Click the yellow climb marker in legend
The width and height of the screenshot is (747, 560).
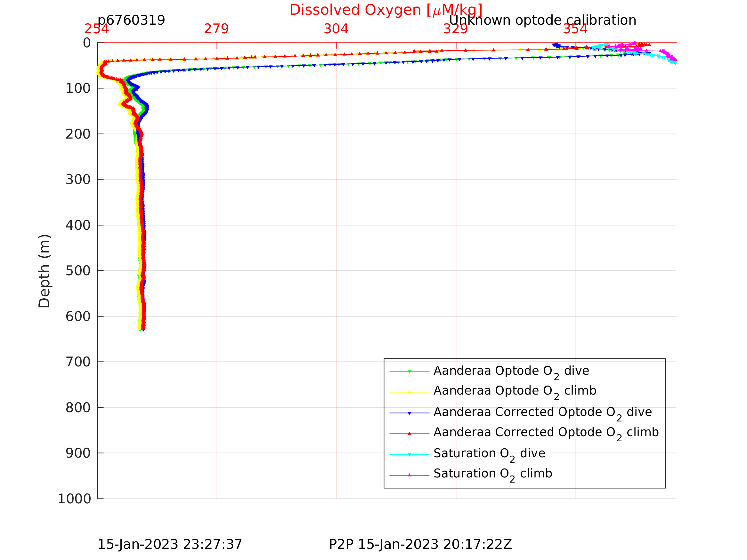click(409, 392)
